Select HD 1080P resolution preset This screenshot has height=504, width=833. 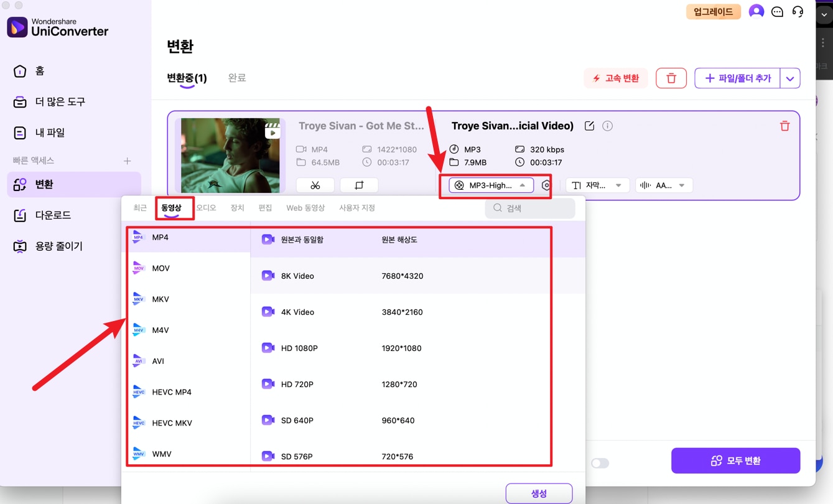[x=417, y=348]
